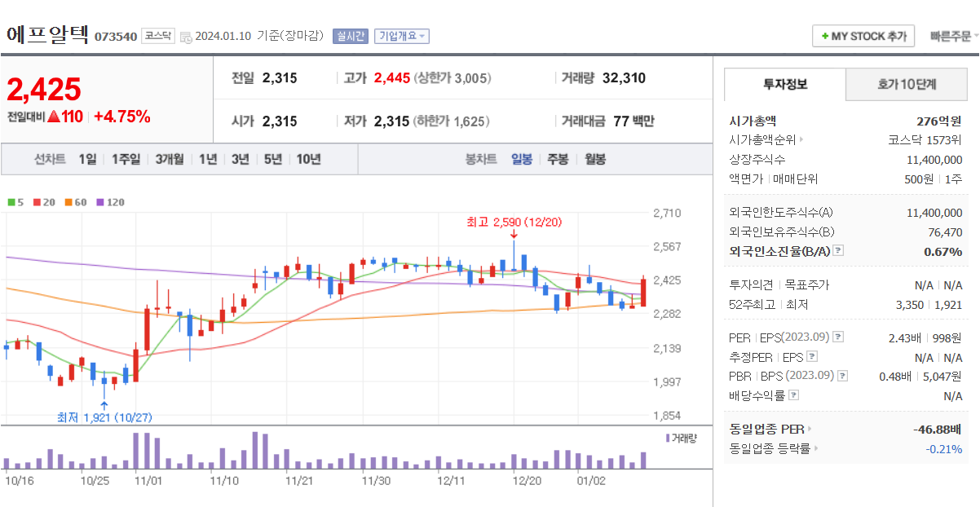Viewport: 980px width, 507px height.
Task: Click the 실시간 badge button
Action: (x=351, y=36)
